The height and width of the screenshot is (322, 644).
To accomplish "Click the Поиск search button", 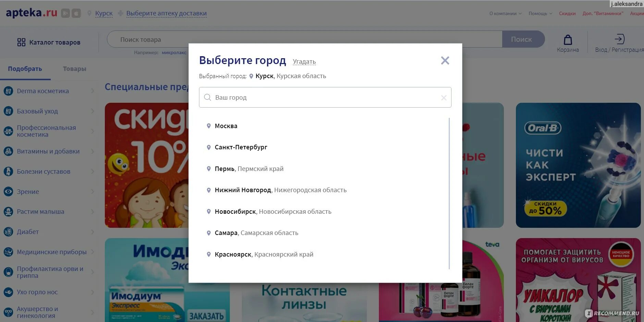I will click(x=523, y=39).
